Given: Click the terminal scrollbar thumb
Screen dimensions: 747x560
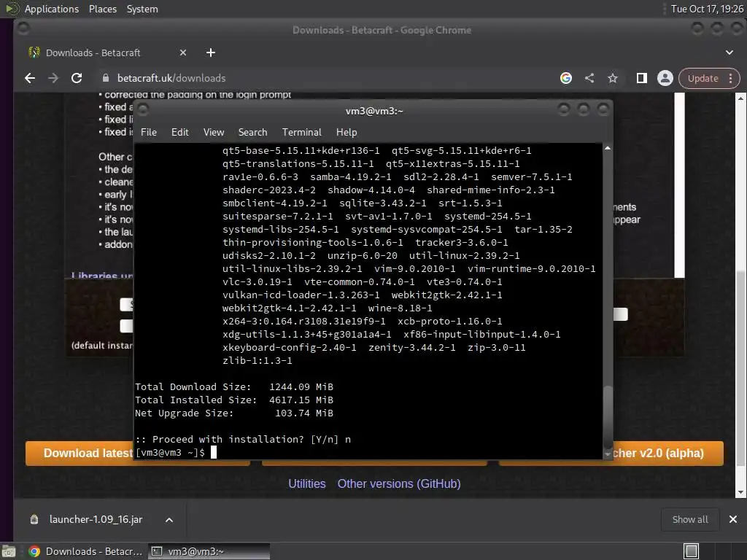Looking at the screenshot, I should coord(608,416).
